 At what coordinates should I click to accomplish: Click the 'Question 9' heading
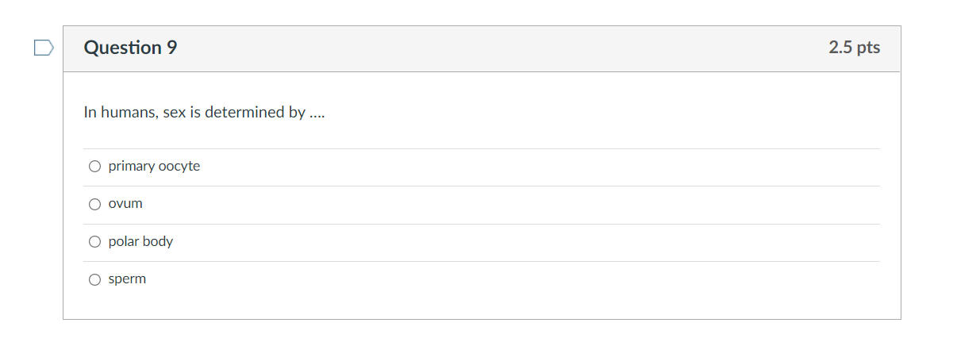[131, 48]
